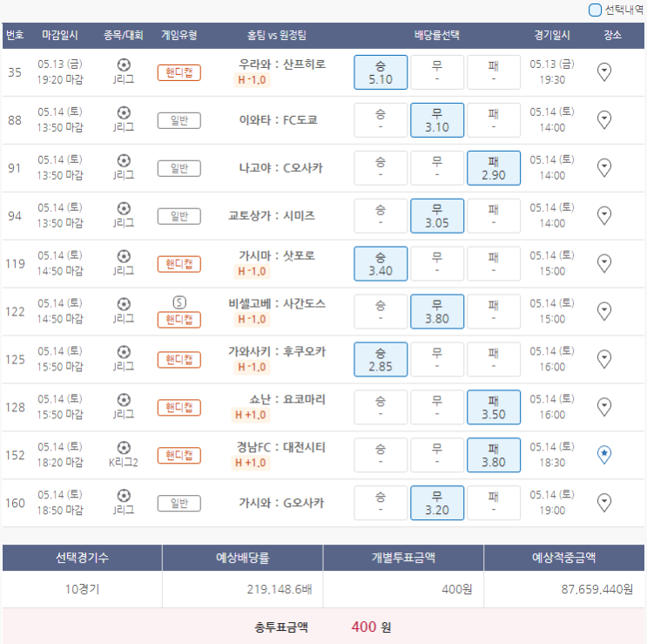Click the circled S icon in row 122
Screen dimensions: 647x644
pos(179,302)
